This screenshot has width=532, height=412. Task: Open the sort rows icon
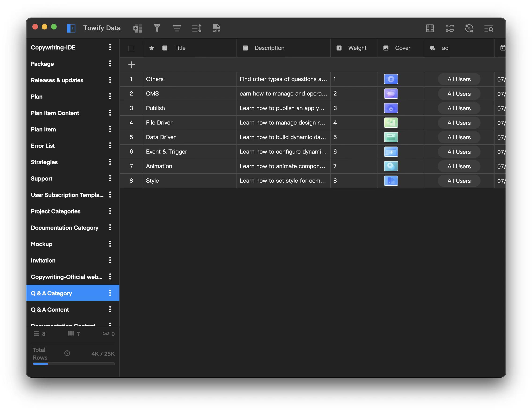[x=197, y=28]
